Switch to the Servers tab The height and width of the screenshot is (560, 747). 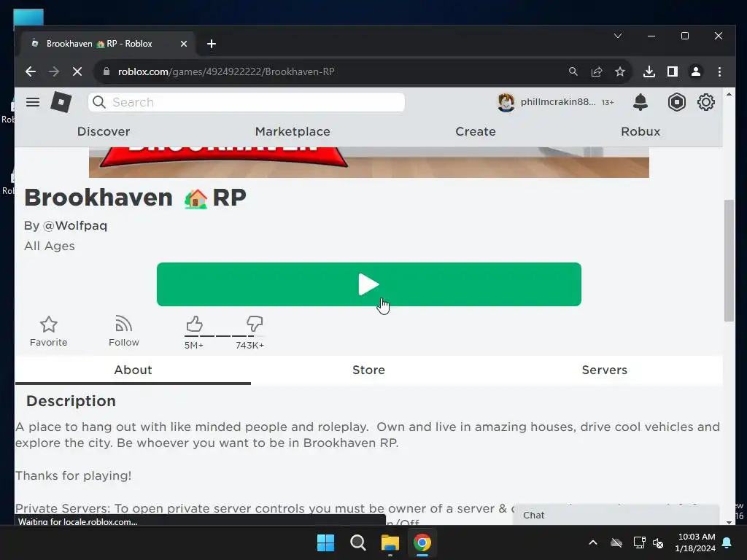click(605, 370)
